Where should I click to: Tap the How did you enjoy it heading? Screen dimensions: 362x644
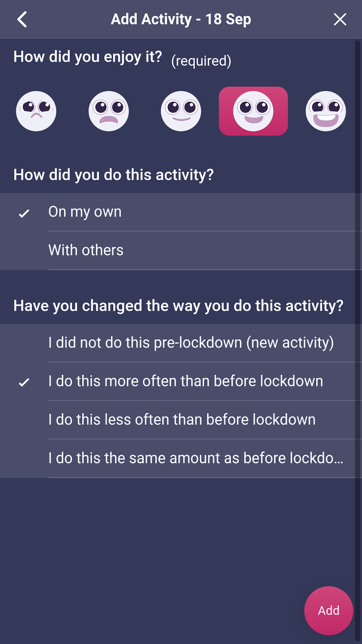point(88,57)
